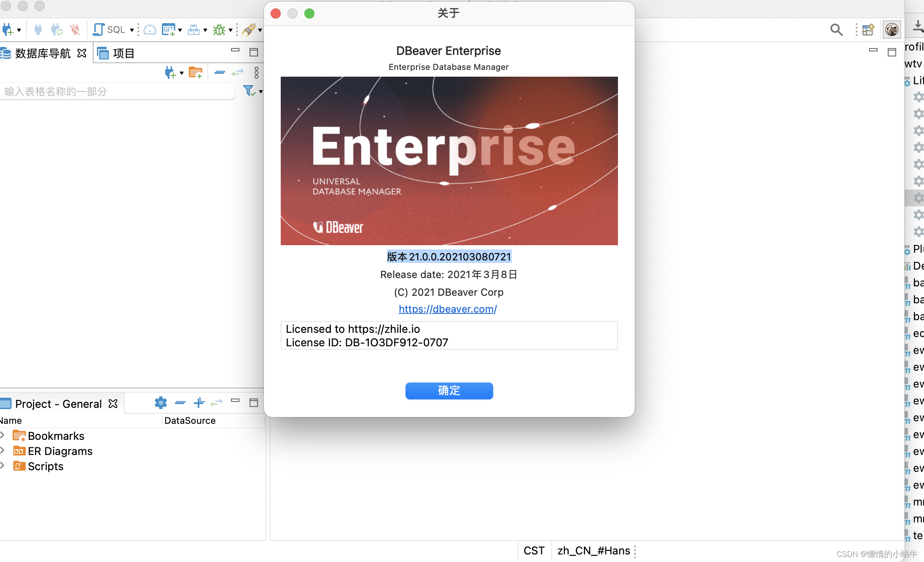Click the cable connector tool icon

[x=249, y=30]
